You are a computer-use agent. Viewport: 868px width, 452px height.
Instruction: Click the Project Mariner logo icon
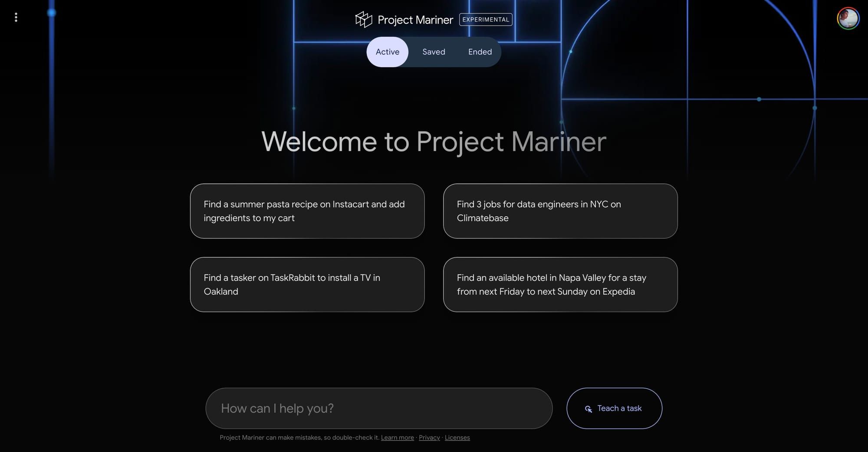pyautogui.click(x=364, y=19)
